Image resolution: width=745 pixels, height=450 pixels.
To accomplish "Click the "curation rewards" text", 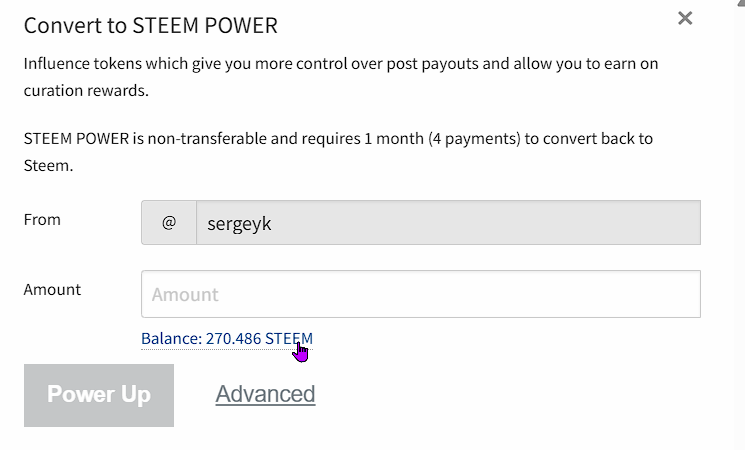I will pyautogui.click(x=85, y=90).
